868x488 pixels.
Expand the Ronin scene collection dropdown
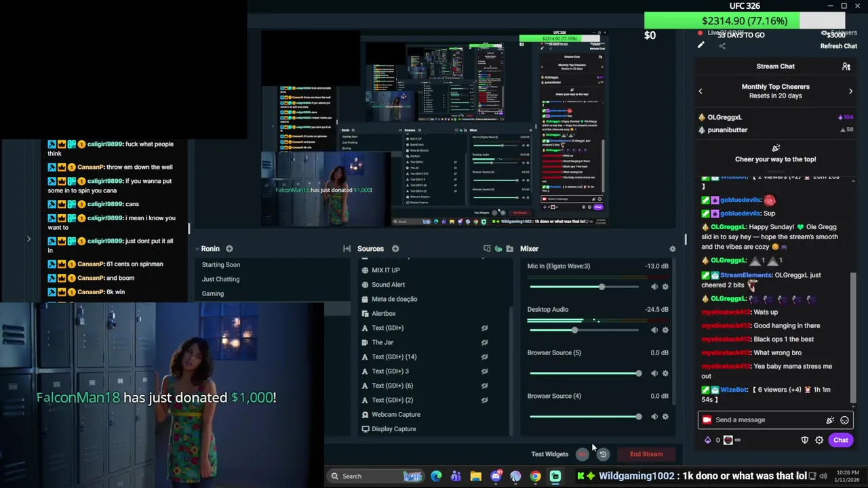coord(197,249)
